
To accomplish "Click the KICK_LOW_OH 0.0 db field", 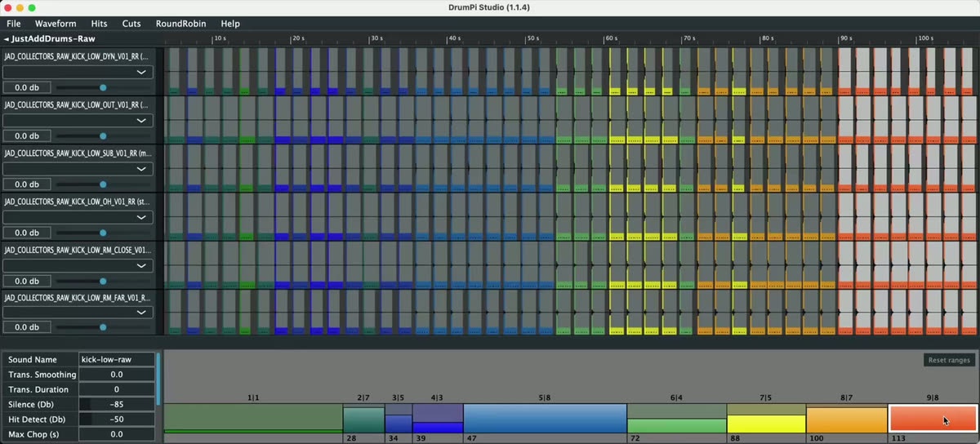I will point(27,233).
